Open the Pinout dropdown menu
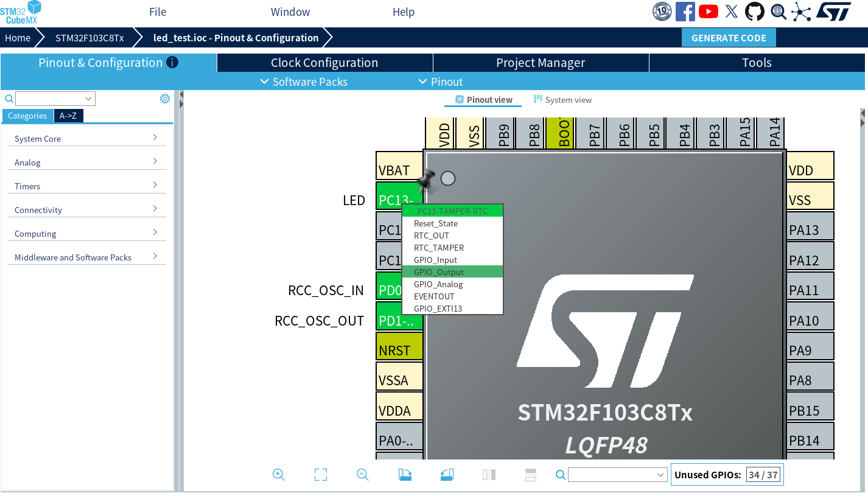The image size is (868, 496). (440, 82)
